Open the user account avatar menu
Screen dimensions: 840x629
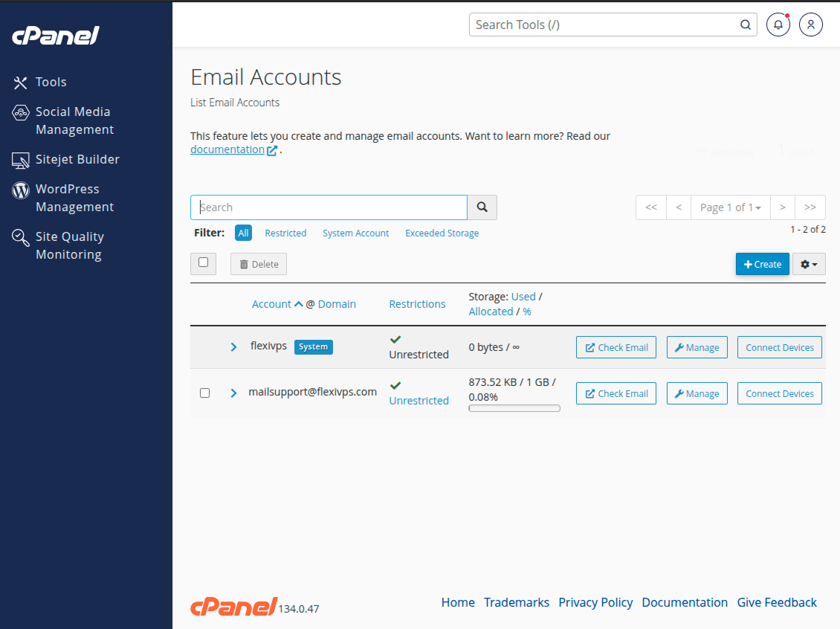coord(810,25)
